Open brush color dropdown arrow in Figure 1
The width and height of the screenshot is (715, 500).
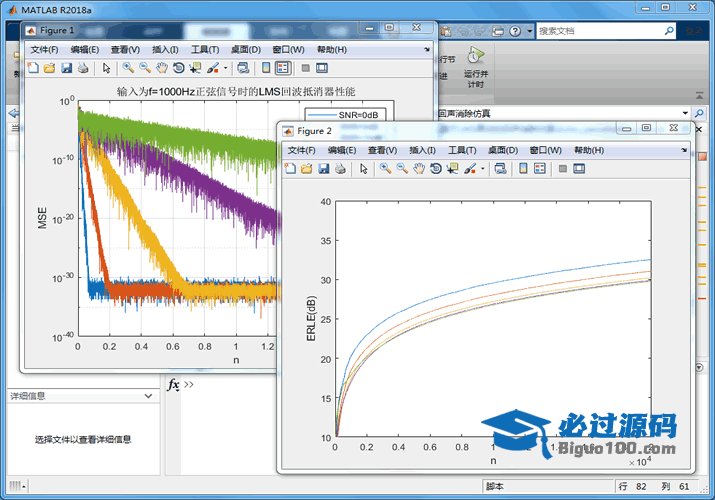[x=226, y=68]
